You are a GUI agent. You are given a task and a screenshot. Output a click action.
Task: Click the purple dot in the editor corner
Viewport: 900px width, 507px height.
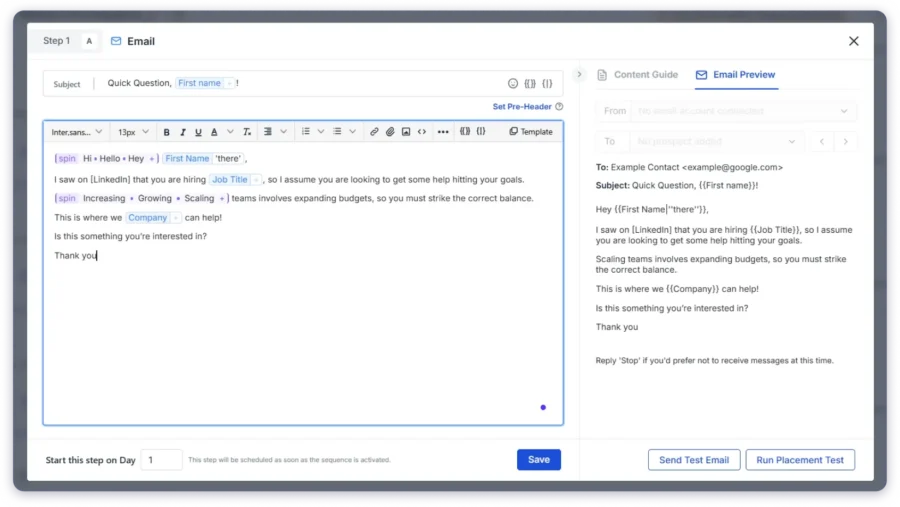pyautogui.click(x=543, y=408)
